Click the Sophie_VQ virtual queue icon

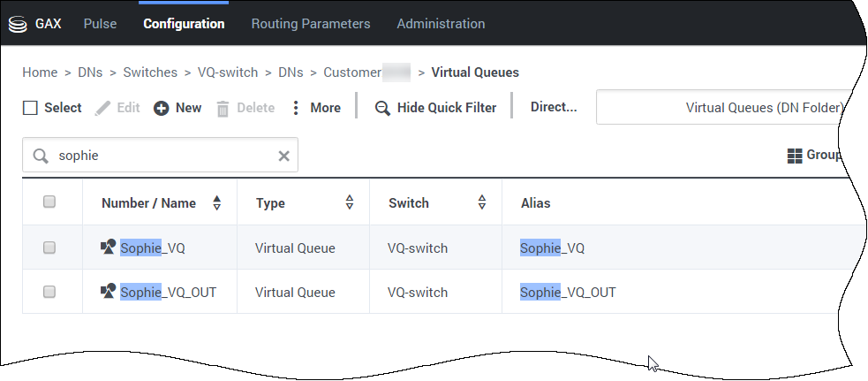click(x=109, y=248)
